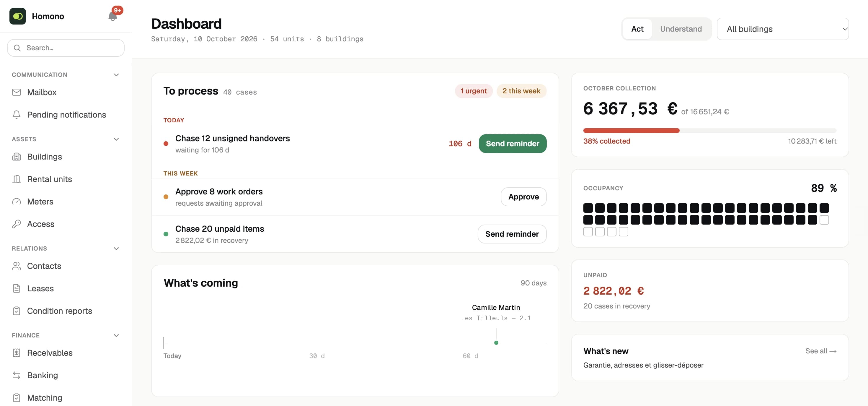Click the Camille Martin label
This screenshot has height=406, width=868.
496,308
